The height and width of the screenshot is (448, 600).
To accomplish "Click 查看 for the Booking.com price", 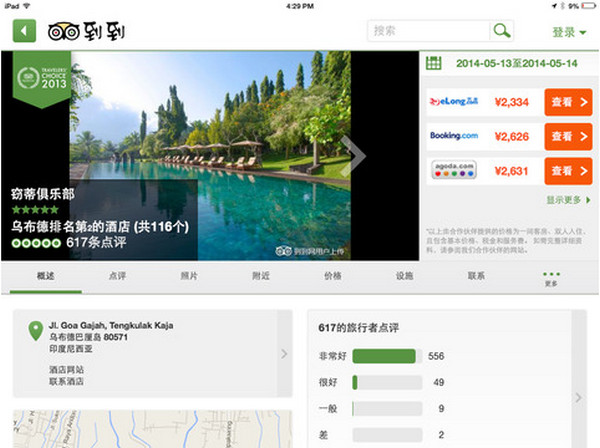I will pyautogui.click(x=568, y=136).
